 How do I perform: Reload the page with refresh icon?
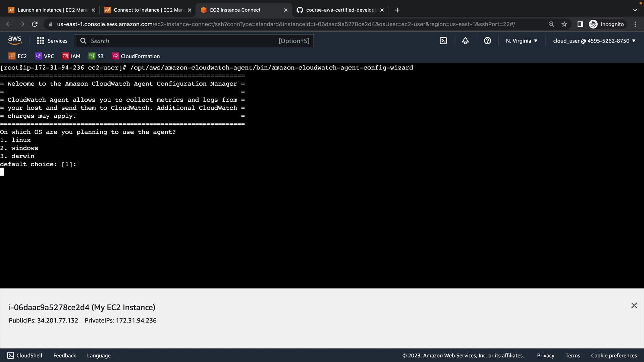(x=35, y=24)
